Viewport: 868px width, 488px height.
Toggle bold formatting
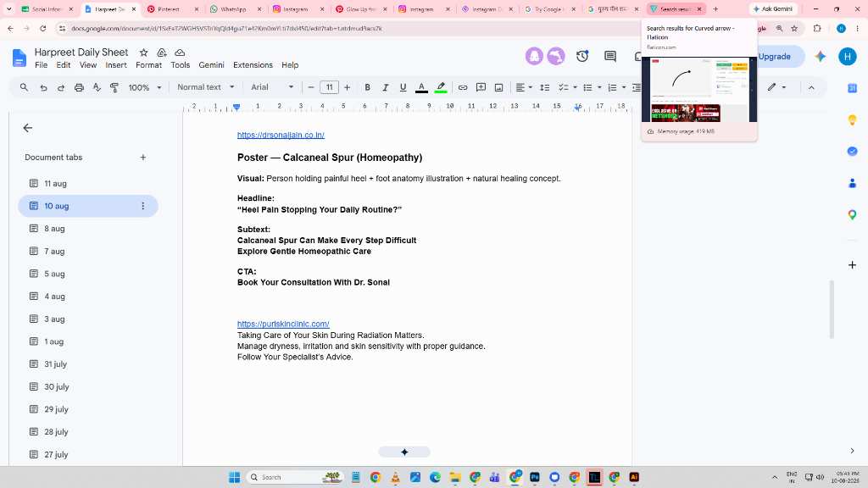click(x=367, y=87)
